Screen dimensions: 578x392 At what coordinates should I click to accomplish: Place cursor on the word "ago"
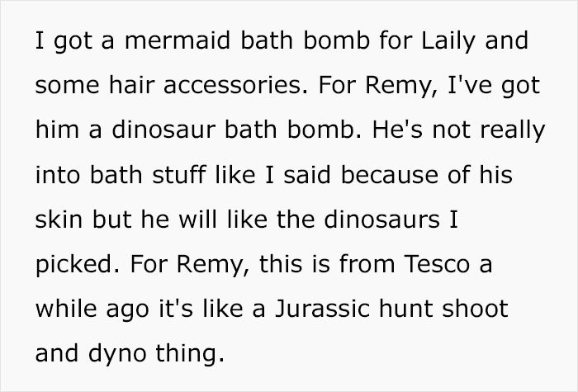coord(126,309)
